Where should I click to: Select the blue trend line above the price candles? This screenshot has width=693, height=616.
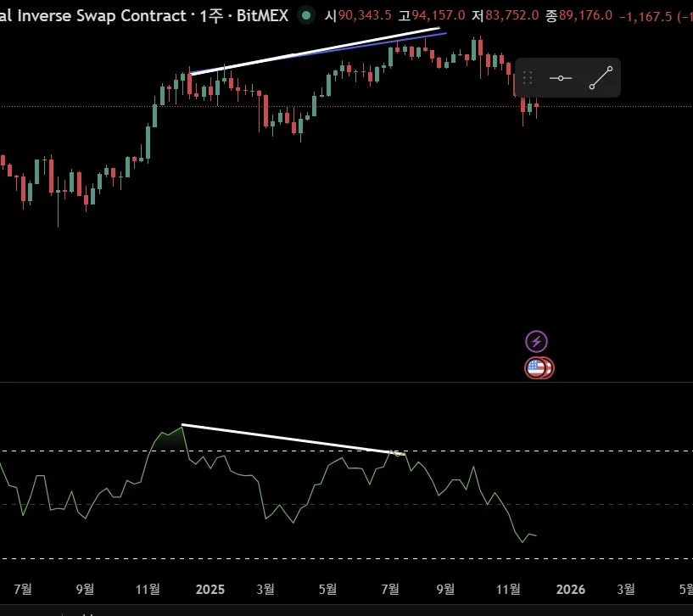coord(424,36)
